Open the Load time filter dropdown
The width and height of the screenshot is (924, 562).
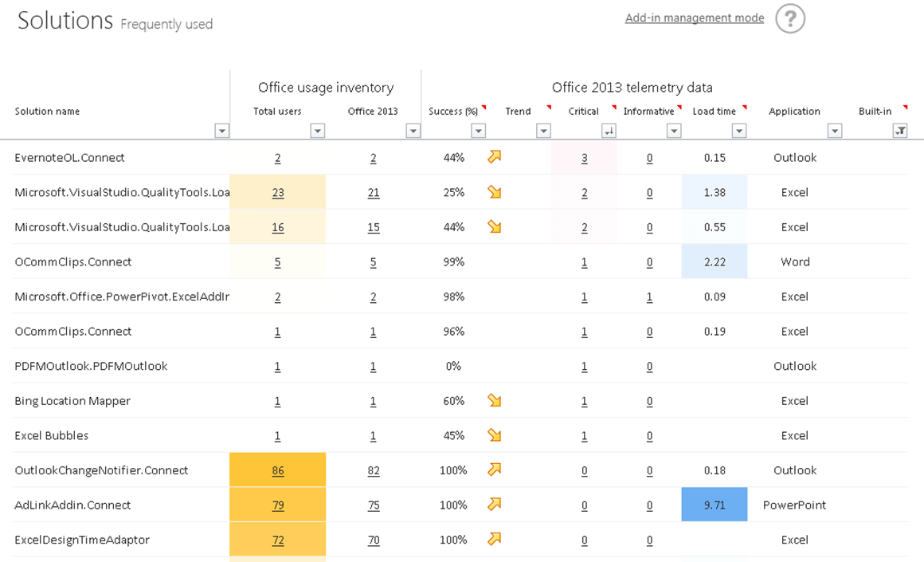[741, 129]
